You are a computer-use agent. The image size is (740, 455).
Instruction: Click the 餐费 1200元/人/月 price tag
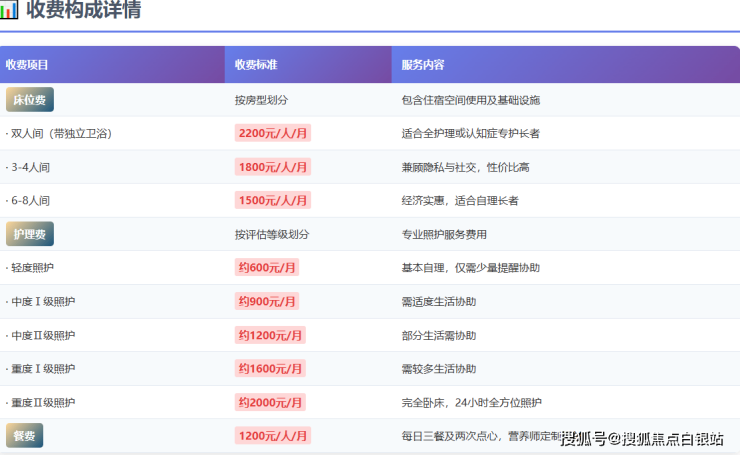pyautogui.click(x=273, y=436)
